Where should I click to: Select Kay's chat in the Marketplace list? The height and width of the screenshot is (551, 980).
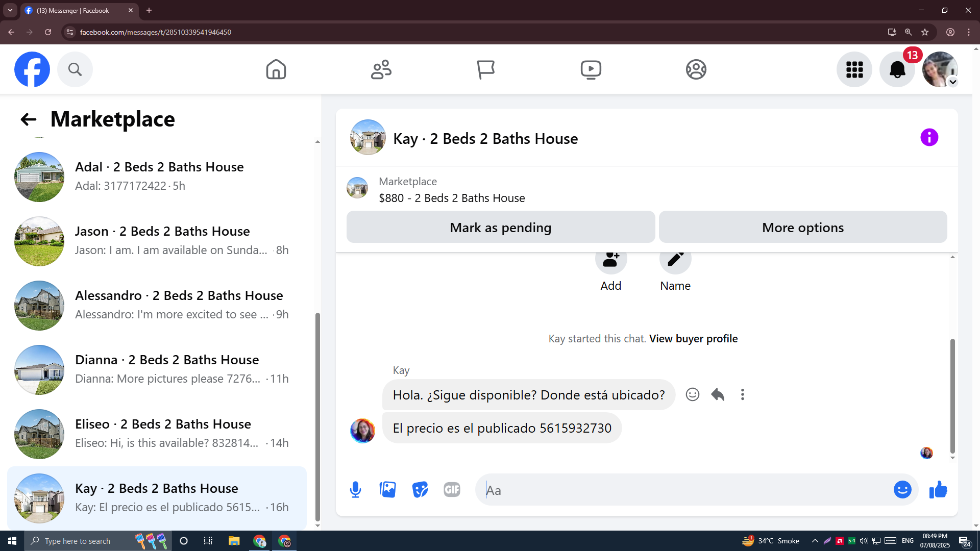157,498
